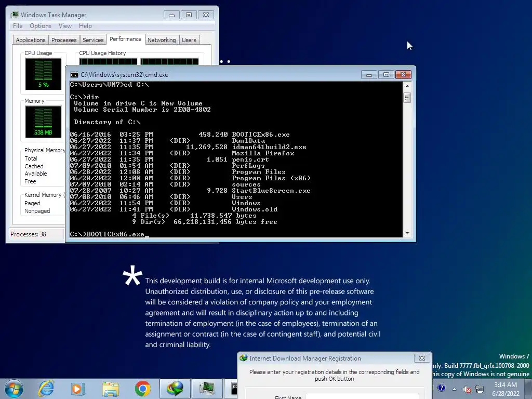Switch to the Services tab
The image size is (532, 399).
tap(93, 40)
